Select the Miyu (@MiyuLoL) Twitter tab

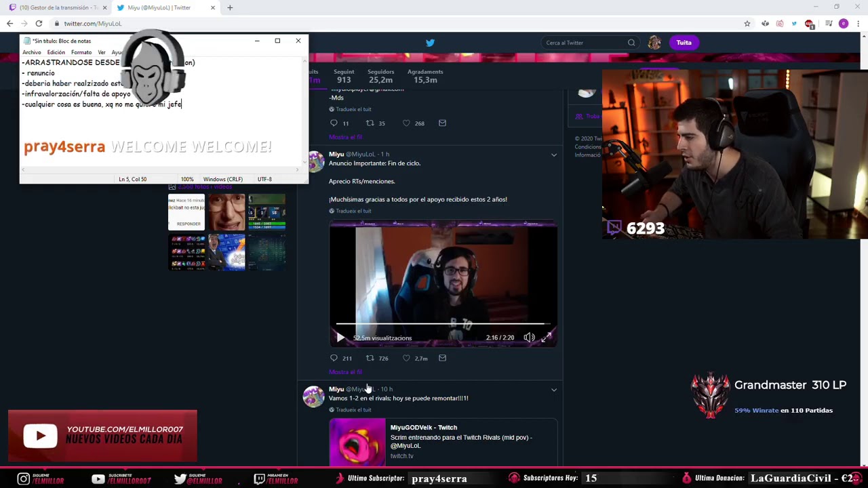[x=165, y=7]
